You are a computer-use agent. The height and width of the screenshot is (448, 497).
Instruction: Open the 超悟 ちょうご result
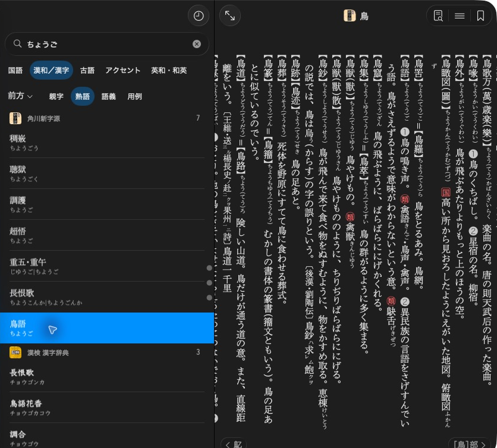(107, 235)
